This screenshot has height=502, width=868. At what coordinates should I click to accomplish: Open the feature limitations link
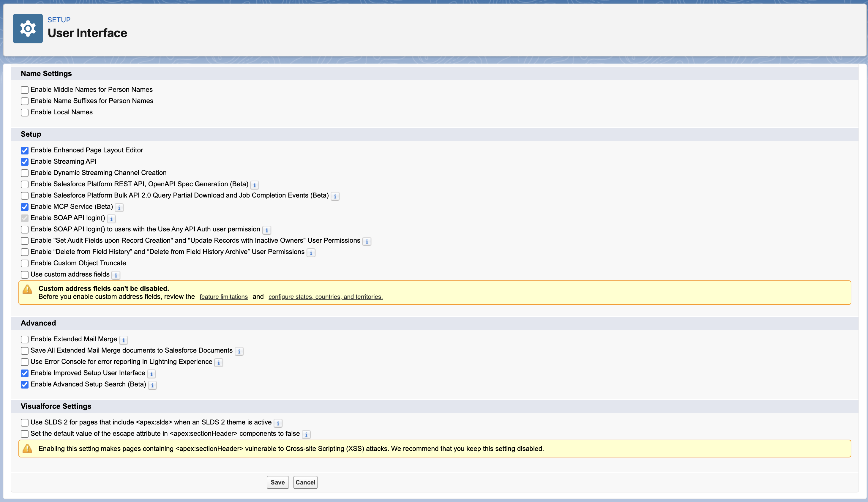[224, 297]
